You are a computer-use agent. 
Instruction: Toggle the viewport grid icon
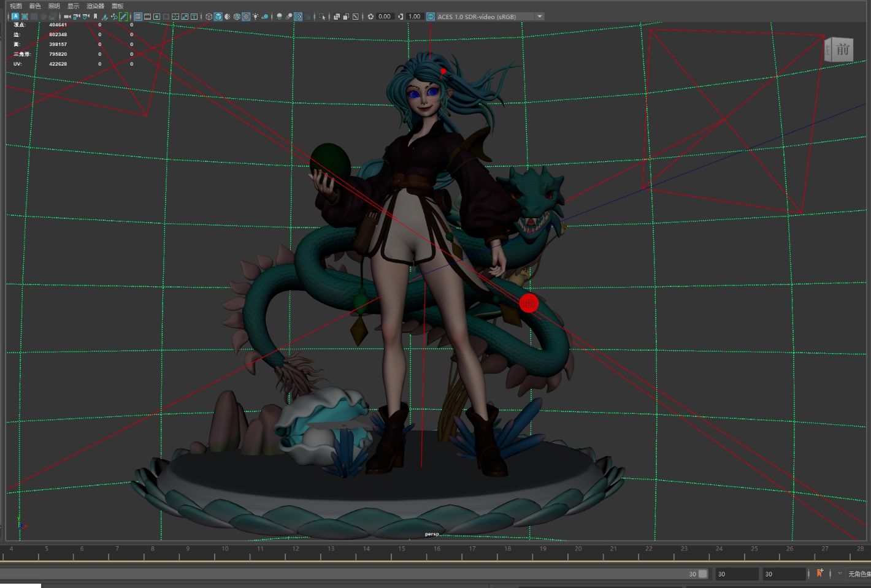138,17
